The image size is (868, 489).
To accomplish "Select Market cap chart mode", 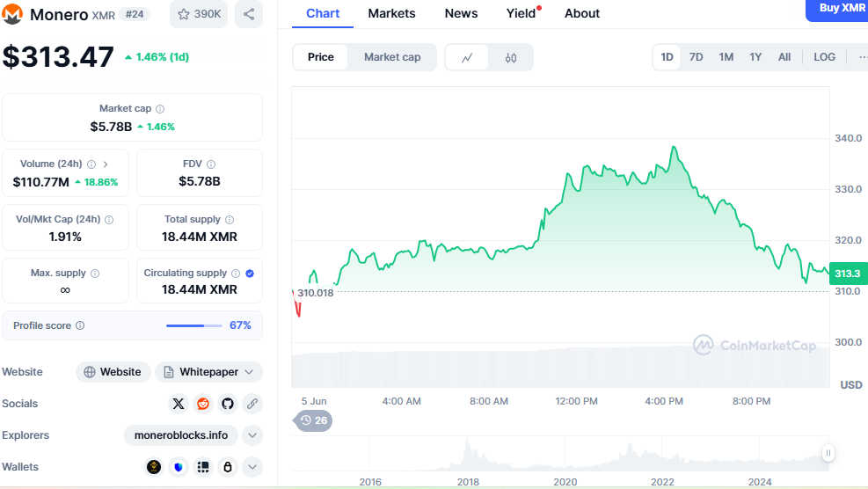I will pyautogui.click(x=392, y=57).
